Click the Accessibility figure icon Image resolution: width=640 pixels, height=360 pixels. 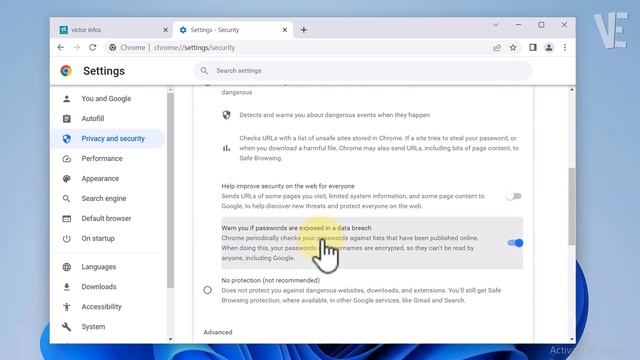(x=67, y=307)
